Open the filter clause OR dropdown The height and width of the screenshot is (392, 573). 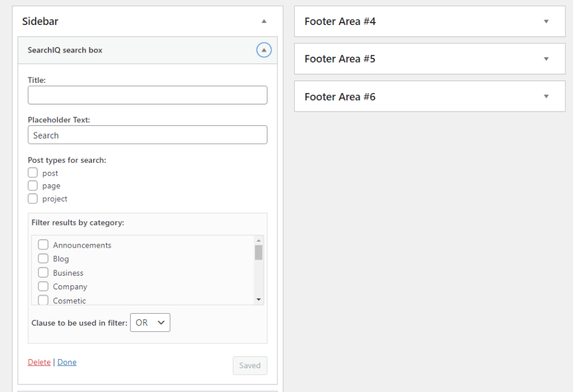click(150, 323)
